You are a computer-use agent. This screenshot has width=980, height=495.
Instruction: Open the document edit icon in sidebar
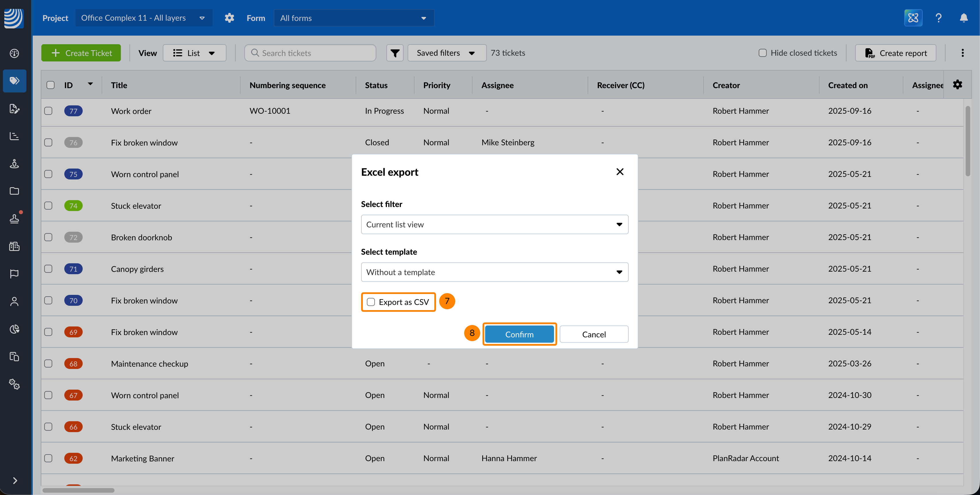point(14,109)
